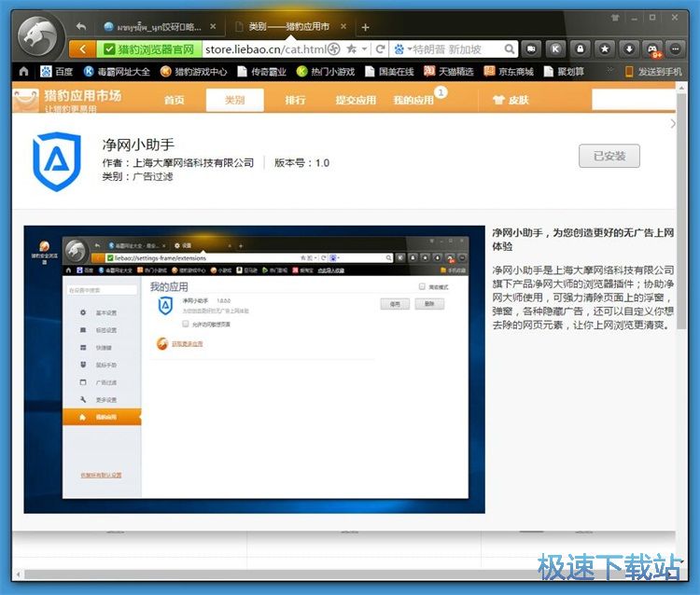Click the horizontal scrollbar left arrow
The height and width of the screenshot is (595, 700).
coord(18,574)
